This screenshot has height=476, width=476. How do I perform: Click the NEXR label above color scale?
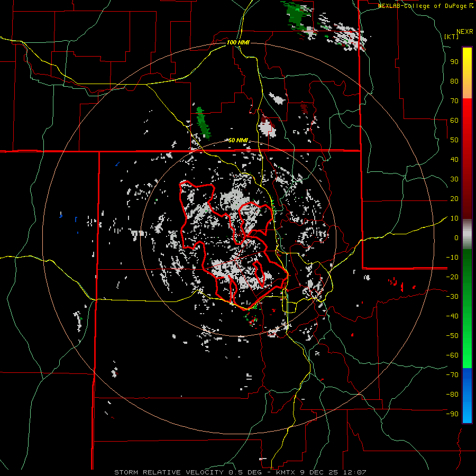coord(464,31)
